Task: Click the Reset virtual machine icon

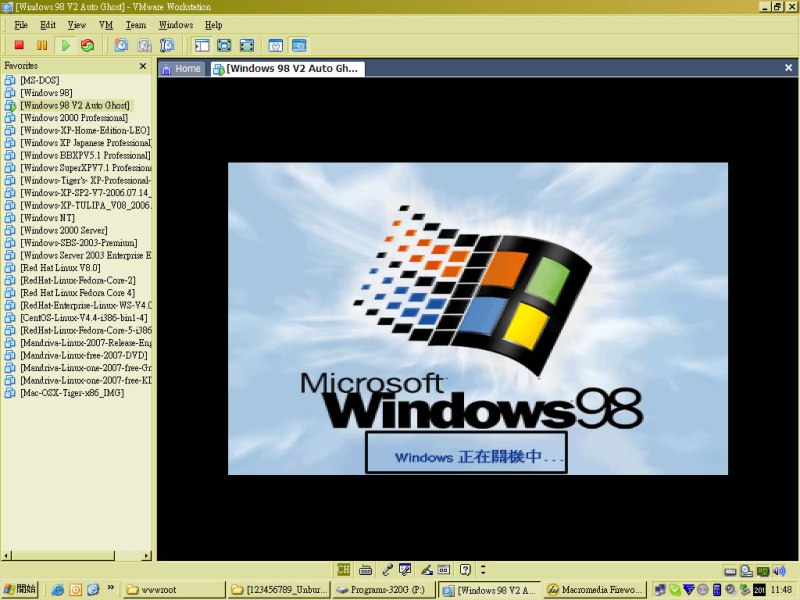Action: pyautogui.click(x=88, y=45)
